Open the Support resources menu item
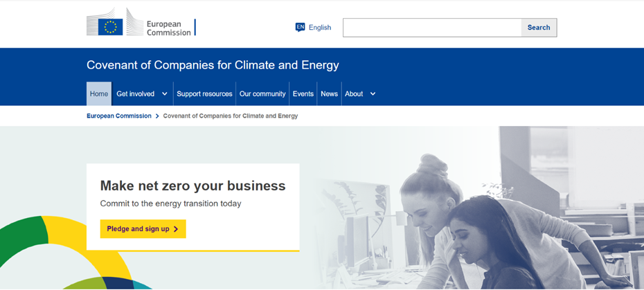The height and width of the screenshot is (290, 644). click(204, 93)
